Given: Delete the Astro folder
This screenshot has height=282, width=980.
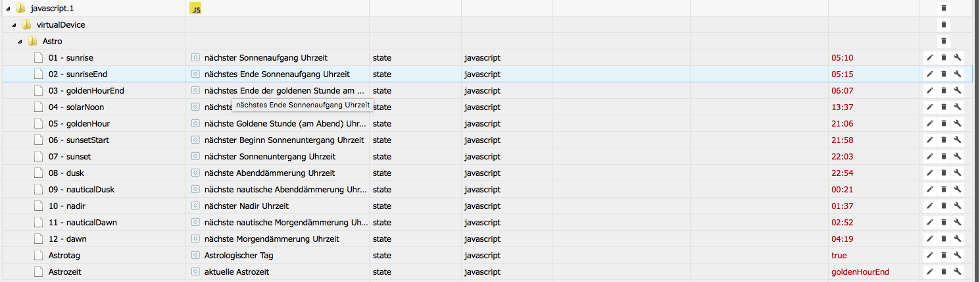Looking at the screenshot, I should click(944, 41).
